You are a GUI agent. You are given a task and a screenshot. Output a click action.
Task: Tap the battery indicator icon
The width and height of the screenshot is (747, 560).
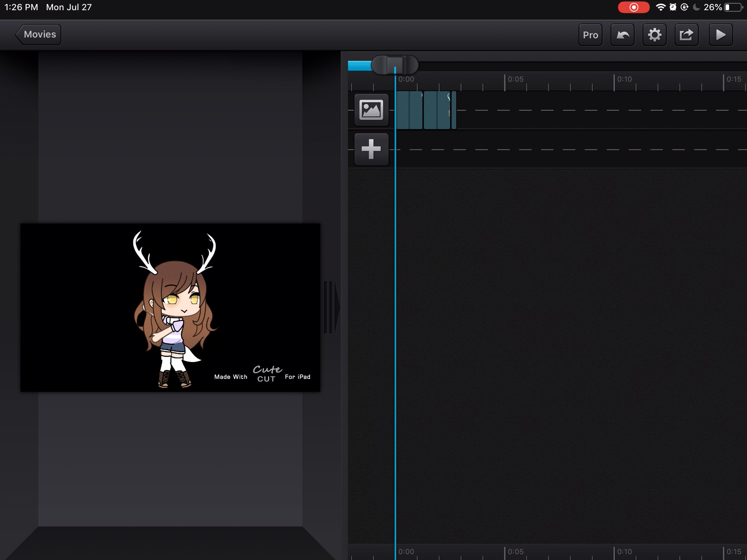click(x=733, y=7)
